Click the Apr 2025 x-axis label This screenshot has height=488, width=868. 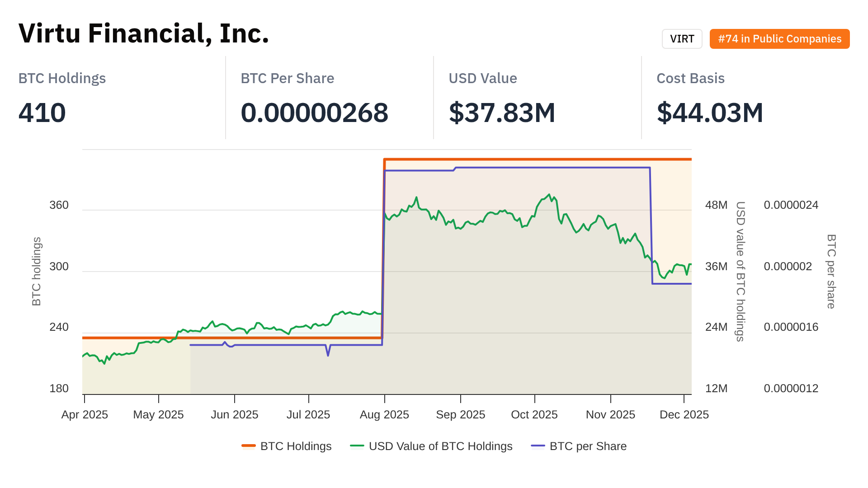[x=85, y=414]
